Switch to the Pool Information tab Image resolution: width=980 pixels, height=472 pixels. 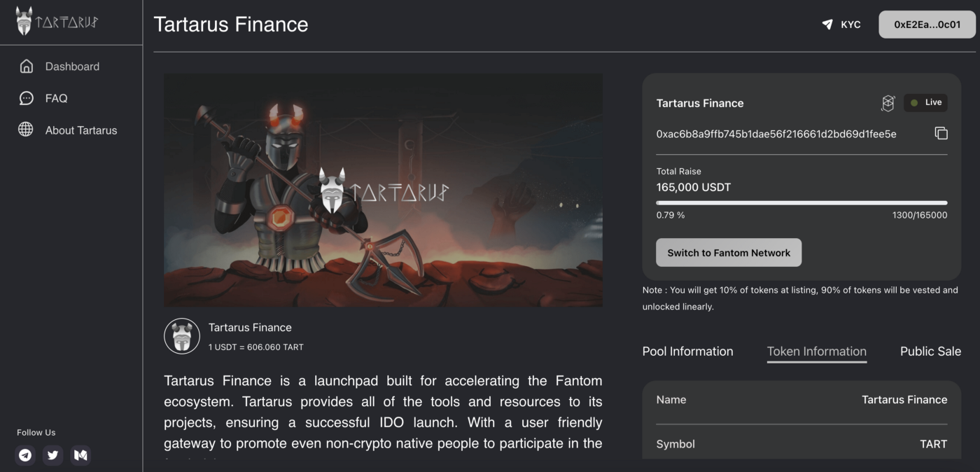click(687, 352)
